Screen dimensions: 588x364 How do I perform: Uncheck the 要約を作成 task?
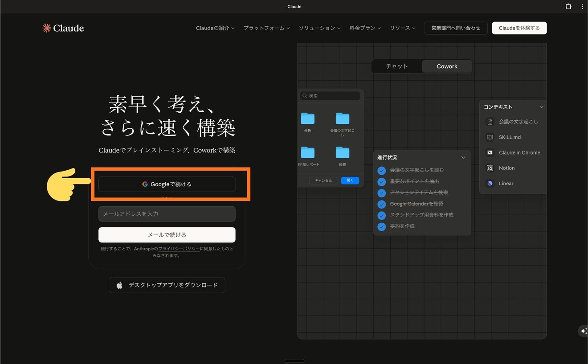coord(381,226)
